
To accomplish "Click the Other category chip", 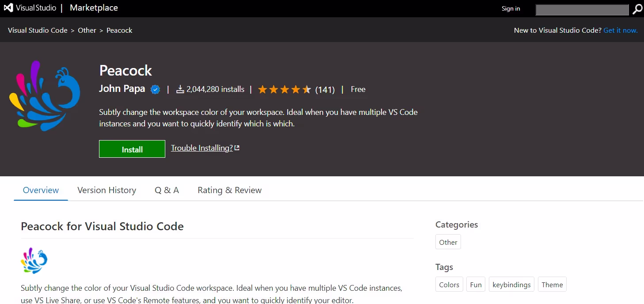I will (x=448, y=242).
